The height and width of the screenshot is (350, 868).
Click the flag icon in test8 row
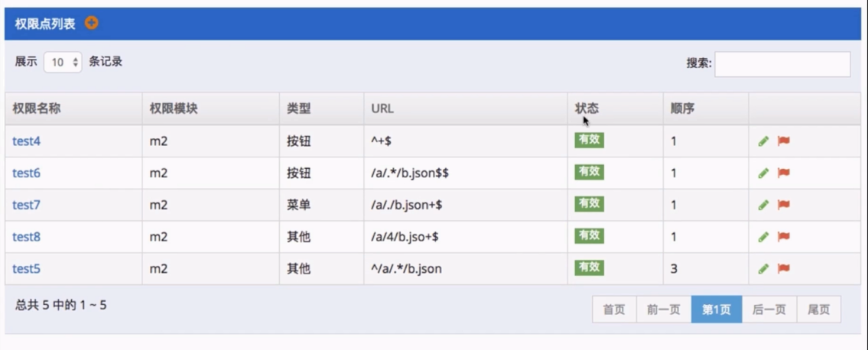click(783, 237)
